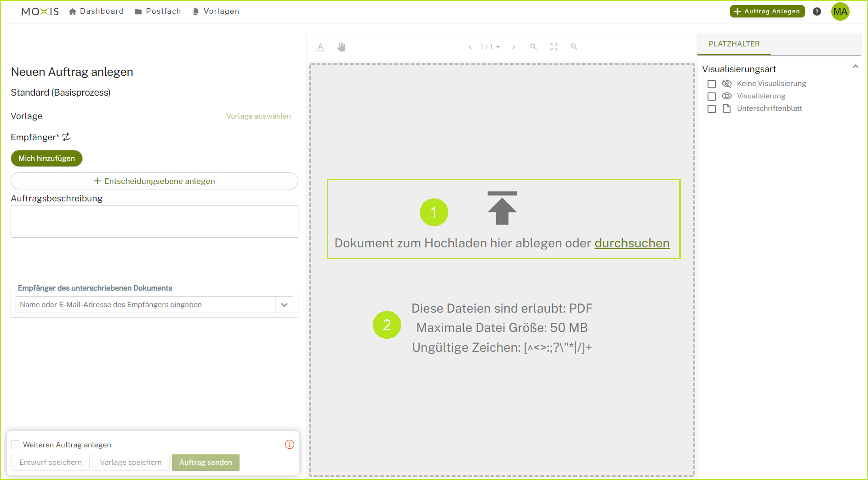Open fullscreen view of the document
The image size is (868, 480).
554,47
